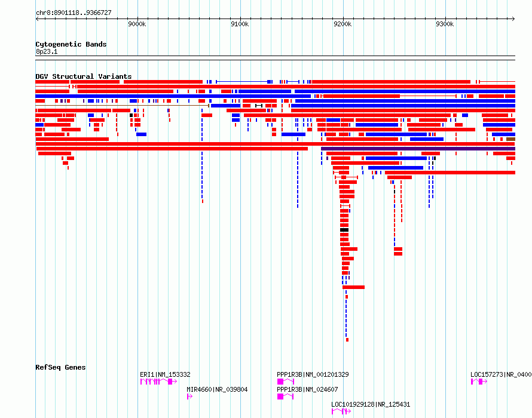Click the PPP1R3B|NM_024607 label
The height and width of the screenshot is (418, 532).
coord(307,389)
